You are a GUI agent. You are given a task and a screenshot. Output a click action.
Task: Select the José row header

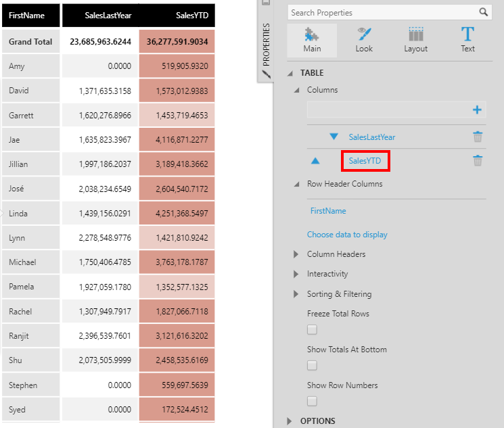31,189
